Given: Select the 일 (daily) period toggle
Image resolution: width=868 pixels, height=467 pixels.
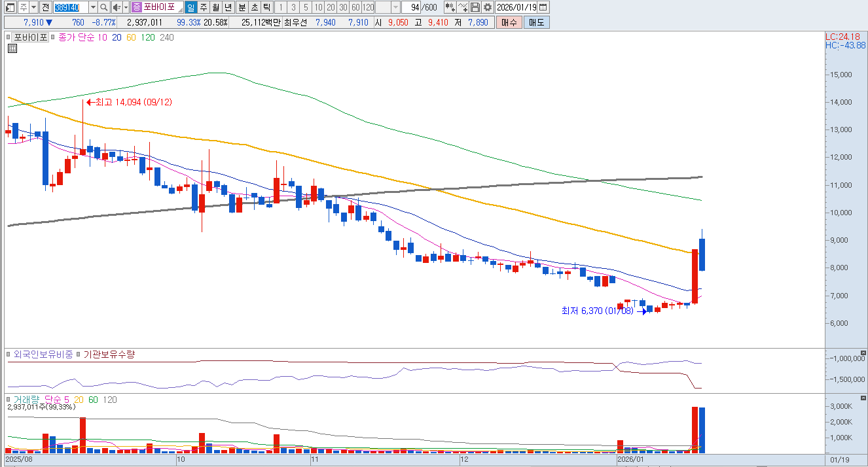Looking at the screenshot, I should click(190, 7).
